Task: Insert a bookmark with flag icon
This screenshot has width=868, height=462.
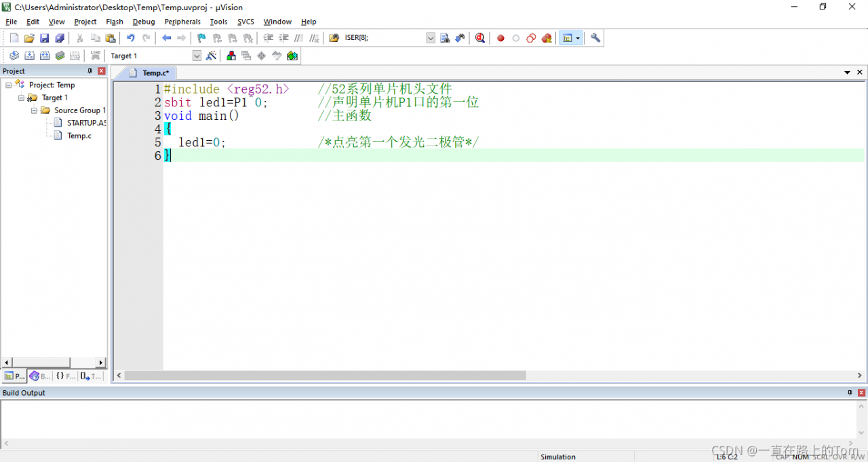Action: click(201, 39)
